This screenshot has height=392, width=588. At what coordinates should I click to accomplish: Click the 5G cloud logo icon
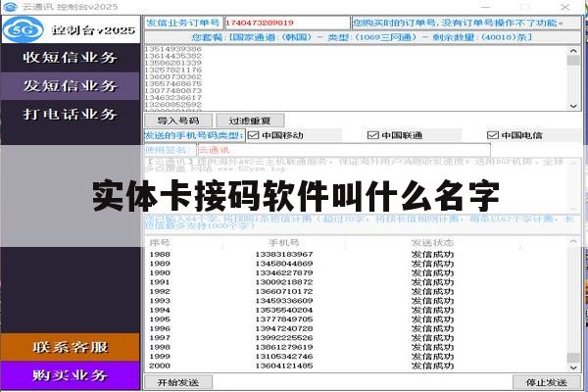pos(24,29)
